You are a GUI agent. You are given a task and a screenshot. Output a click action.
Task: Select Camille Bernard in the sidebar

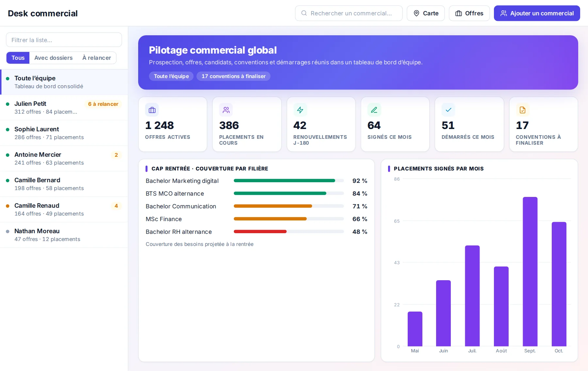point(64,184)
